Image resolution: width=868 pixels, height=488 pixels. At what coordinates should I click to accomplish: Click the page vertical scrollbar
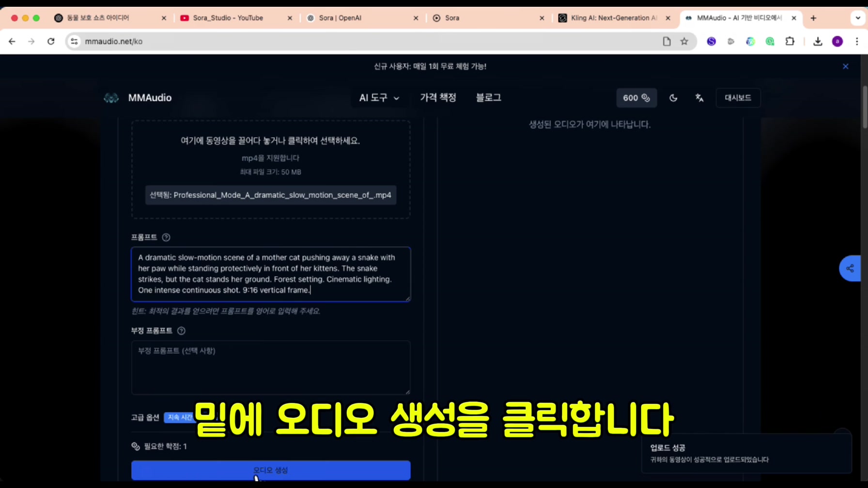(x=865, y=108)
